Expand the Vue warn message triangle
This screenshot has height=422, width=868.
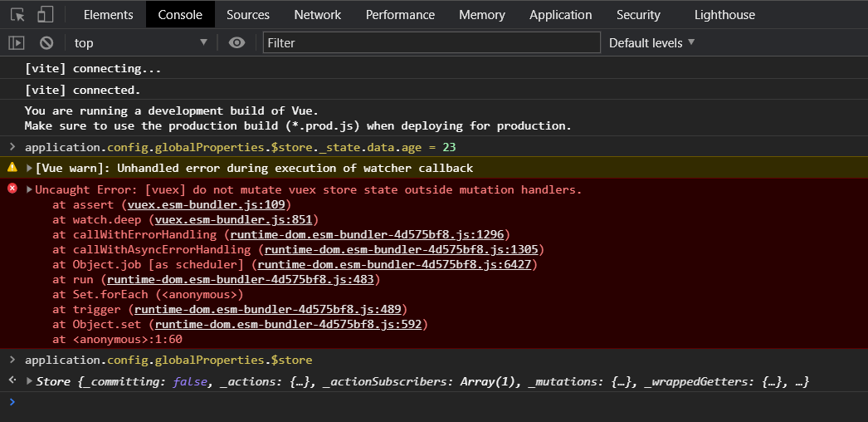[x=29, y=169]
